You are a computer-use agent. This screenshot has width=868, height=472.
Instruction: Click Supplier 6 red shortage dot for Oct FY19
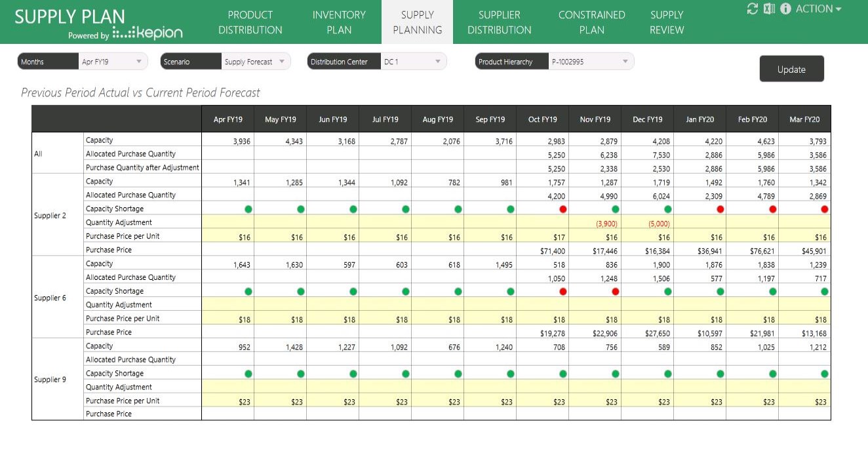click(562, 292)
